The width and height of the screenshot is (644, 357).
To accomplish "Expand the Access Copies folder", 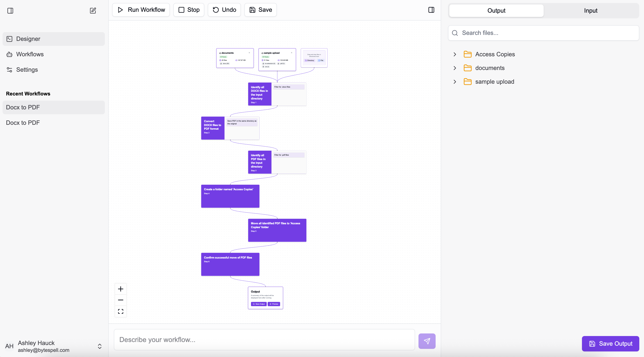I will click(455, 54).
